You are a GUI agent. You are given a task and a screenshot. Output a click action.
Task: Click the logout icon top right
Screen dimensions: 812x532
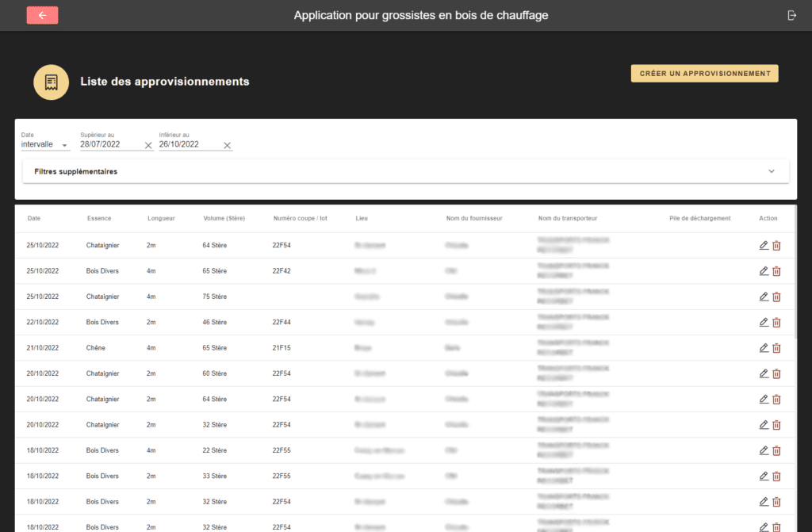tap(791, 14)
